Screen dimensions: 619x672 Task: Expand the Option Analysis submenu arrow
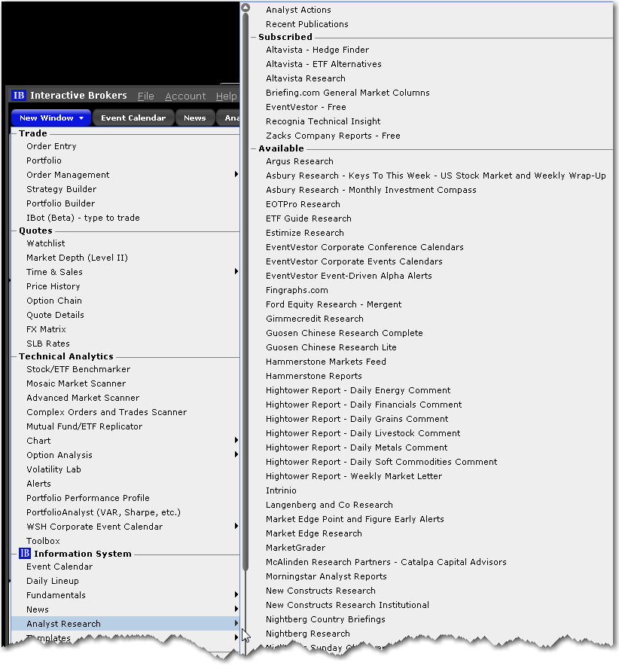click(x=236, y=454)
